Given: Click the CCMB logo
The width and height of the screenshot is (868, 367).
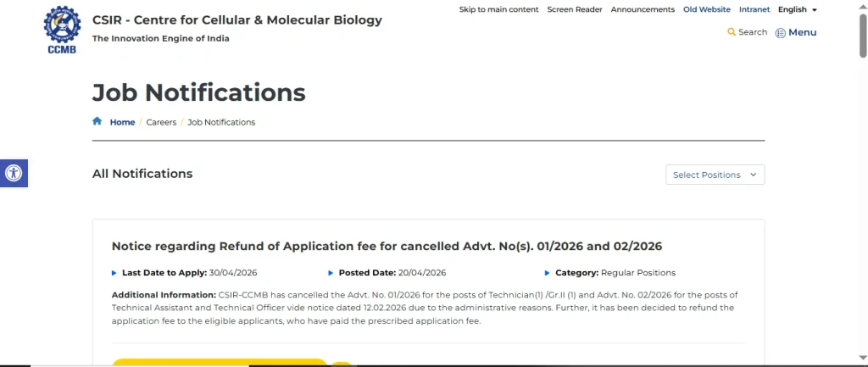Looking at the screenshot, I should (x=64, y=29).
